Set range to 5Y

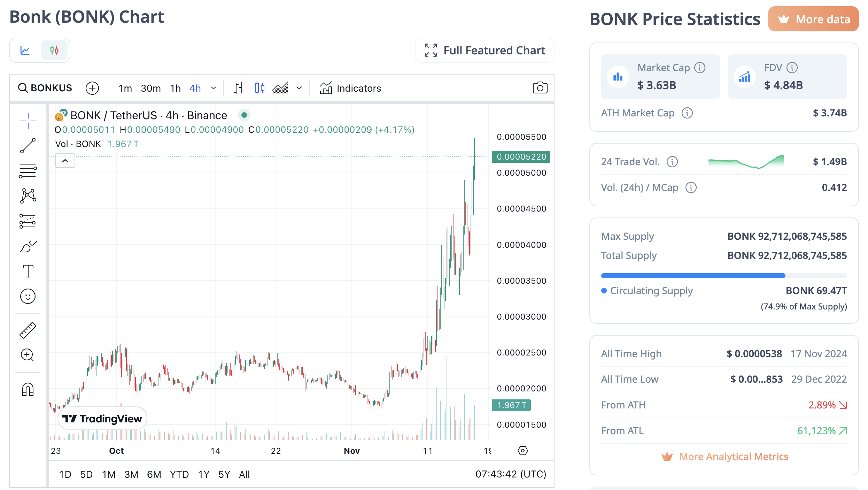coord(224,474)
